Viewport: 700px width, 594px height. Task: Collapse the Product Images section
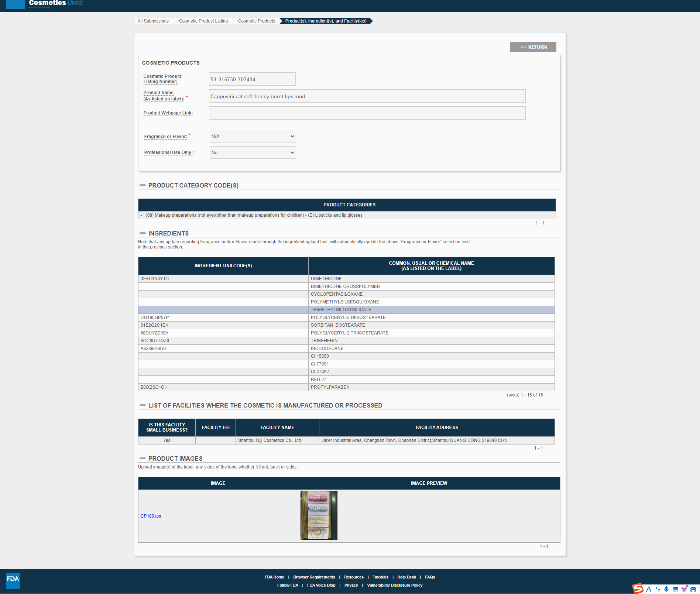143,459
